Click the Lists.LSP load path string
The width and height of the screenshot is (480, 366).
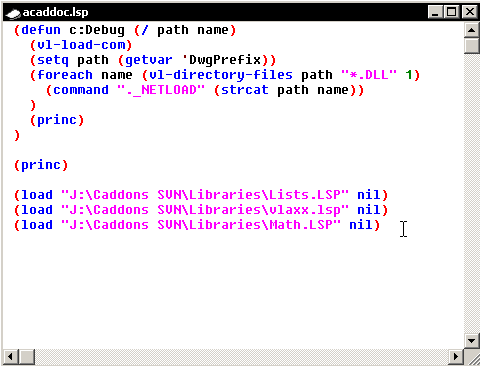click(x=205, y=195)
